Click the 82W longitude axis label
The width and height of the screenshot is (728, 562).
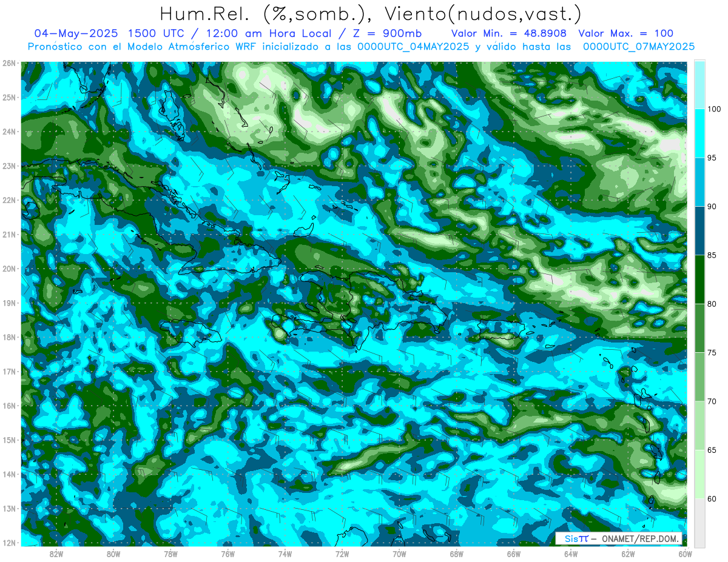[56, 554]
